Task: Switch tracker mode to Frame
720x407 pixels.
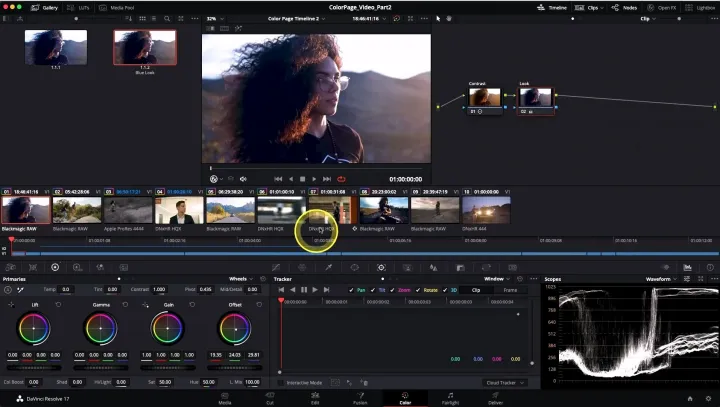Action: (x=510, y=290)
